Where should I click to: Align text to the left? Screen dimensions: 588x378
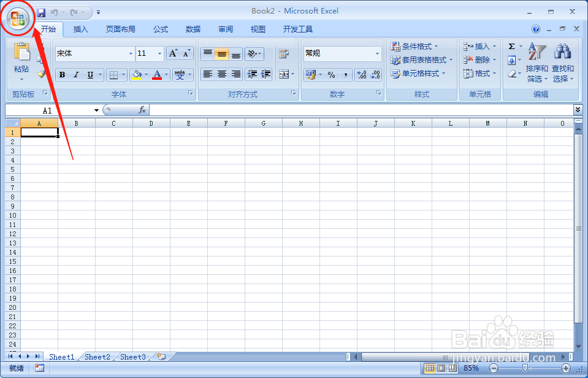pyautogui.click(x=208, y=74)
